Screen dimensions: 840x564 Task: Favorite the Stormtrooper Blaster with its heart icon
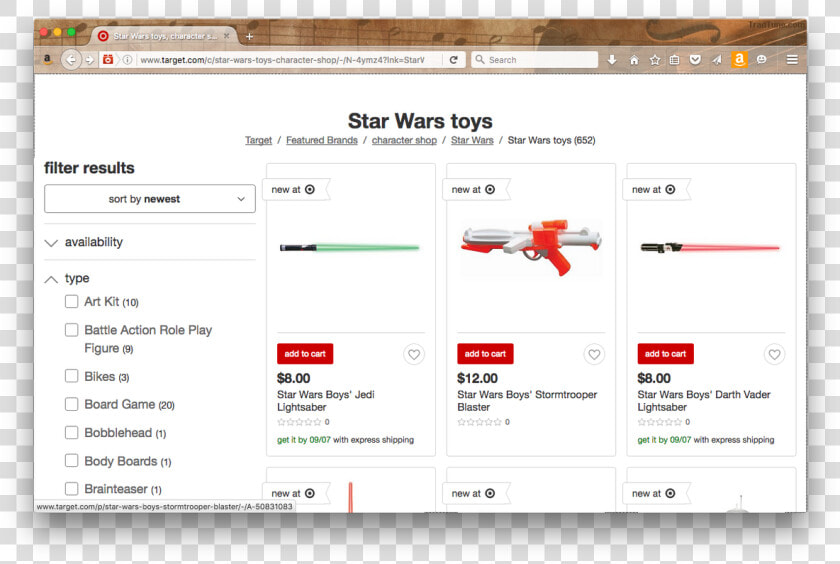[594, 354]
